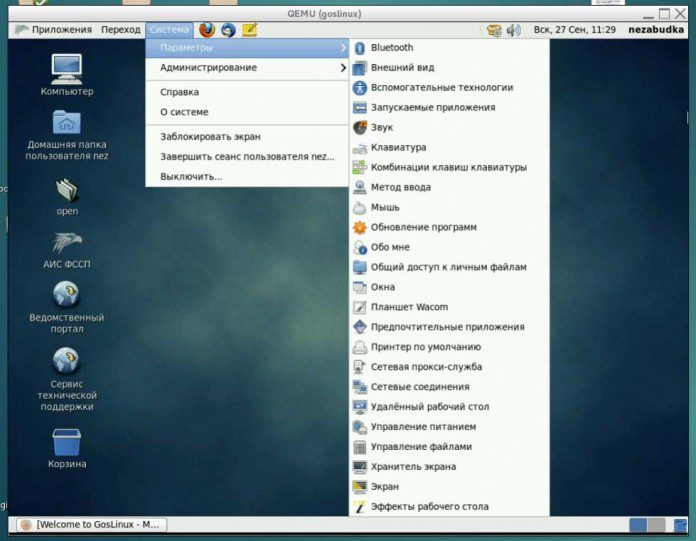Open Обо мне personal info
696x541 pixels.
point(449,247)
